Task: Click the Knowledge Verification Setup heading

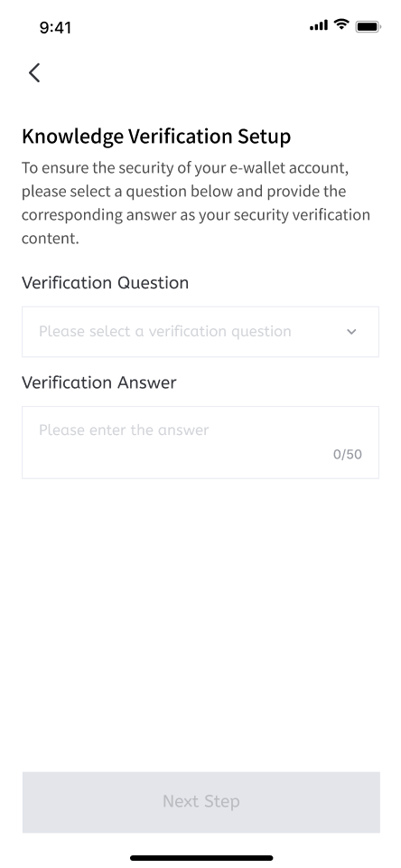Action: coord(156,137)
